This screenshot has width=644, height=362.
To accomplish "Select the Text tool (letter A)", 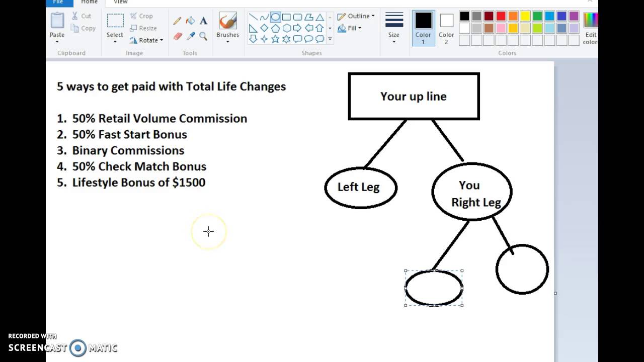I will 203,21.
